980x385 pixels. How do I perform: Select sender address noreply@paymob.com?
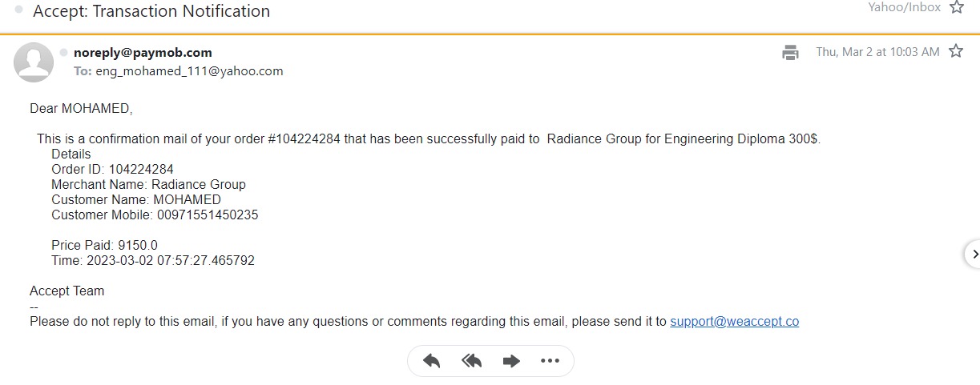(x=143, y=53)
